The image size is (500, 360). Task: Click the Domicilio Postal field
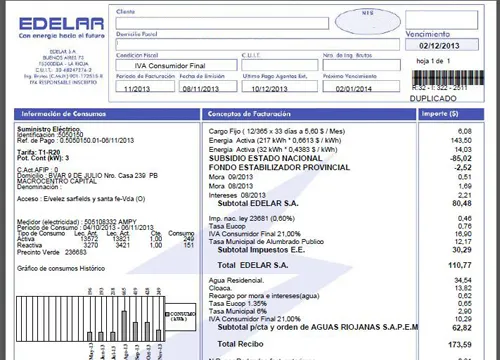click(x=258, y=44)
